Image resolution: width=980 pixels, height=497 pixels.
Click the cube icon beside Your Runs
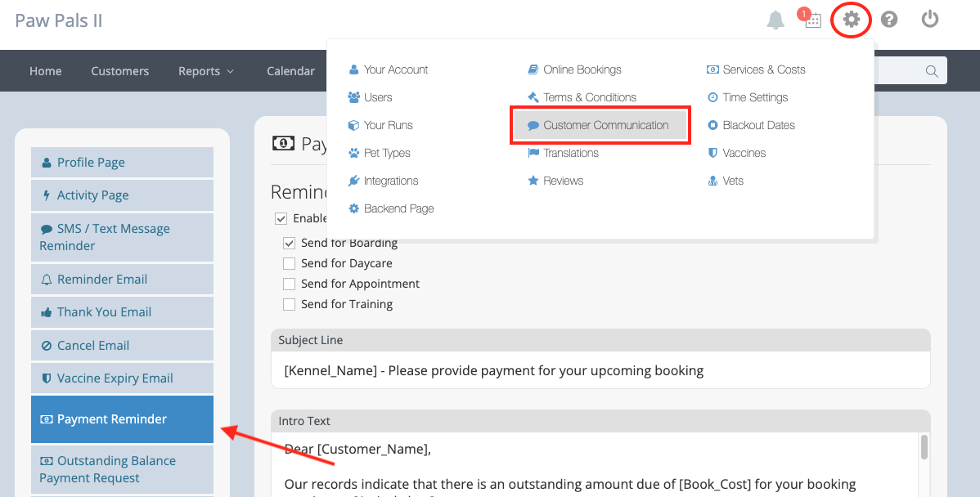(353, 125)
